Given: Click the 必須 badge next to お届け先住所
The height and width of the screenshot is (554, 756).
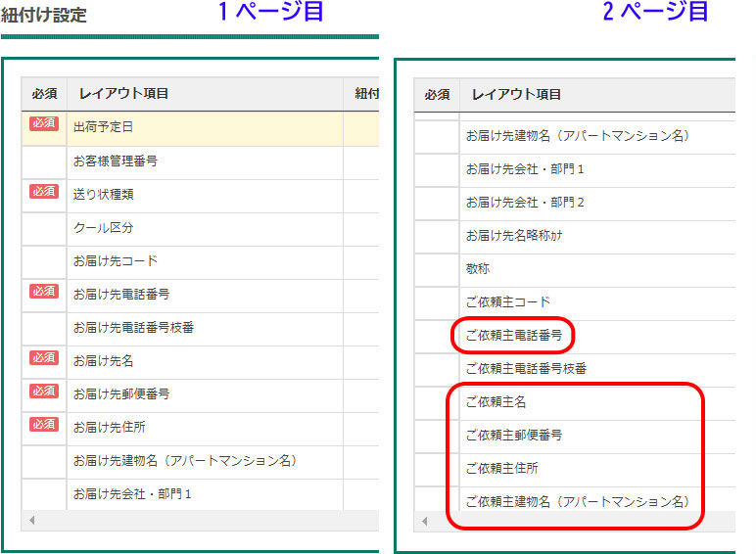Looking at the screenshot, I should pos(44,425).
